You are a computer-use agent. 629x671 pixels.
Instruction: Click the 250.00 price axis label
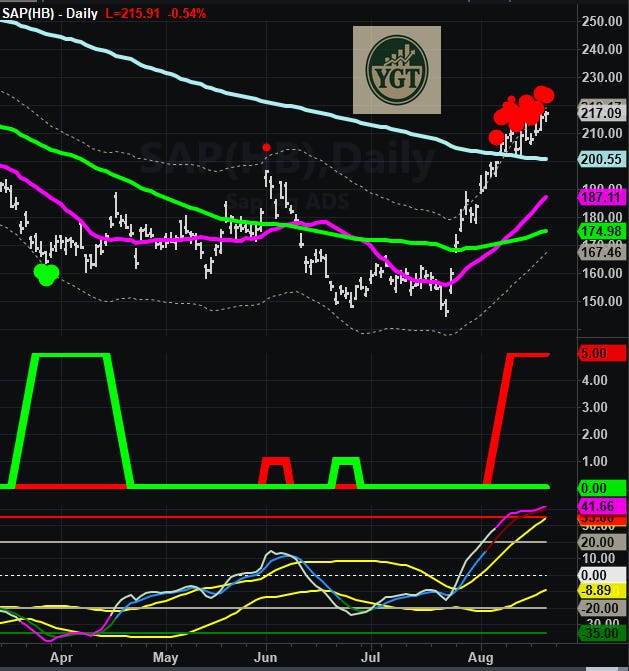coord(602,21)
